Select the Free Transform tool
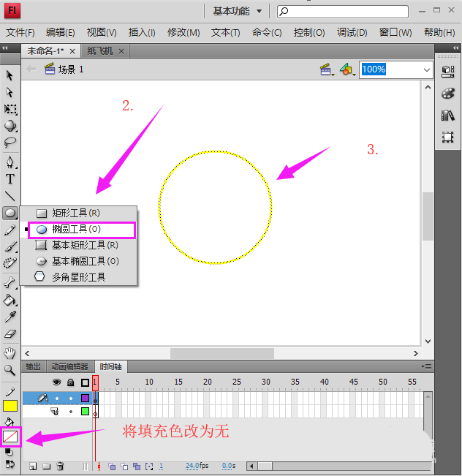 [10, 109]
